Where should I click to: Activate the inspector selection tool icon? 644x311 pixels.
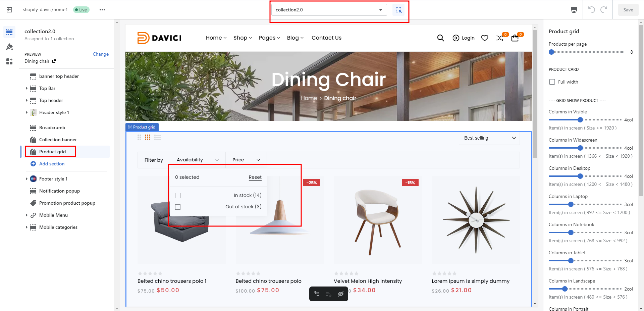tap(398, 10)
